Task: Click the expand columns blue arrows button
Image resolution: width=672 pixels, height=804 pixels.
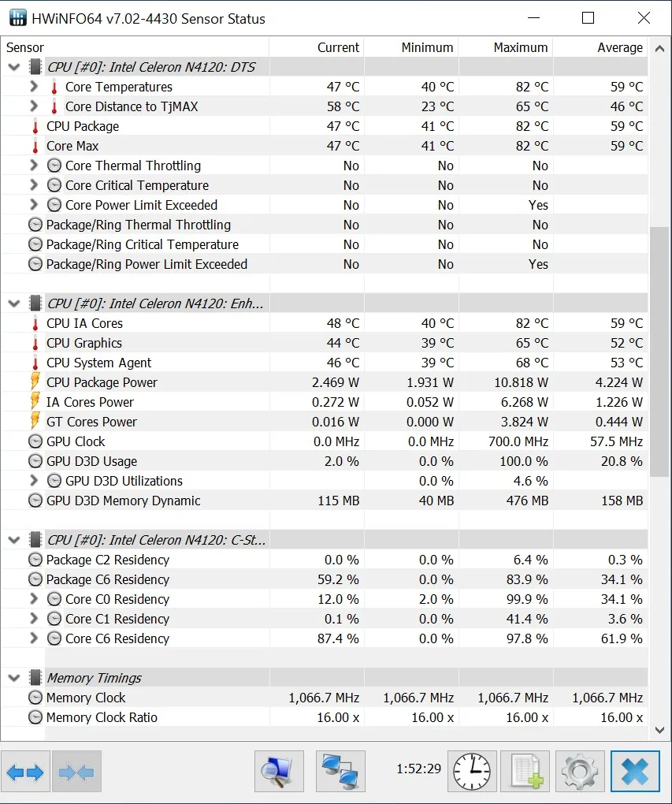Action: 25,772
